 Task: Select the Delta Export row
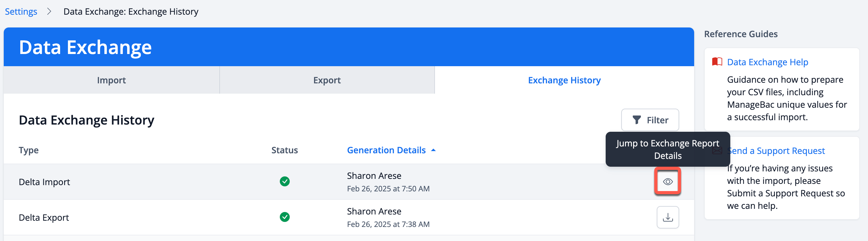click(x=349, y=217)
